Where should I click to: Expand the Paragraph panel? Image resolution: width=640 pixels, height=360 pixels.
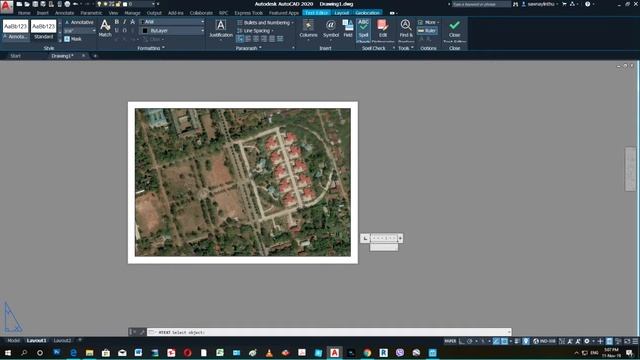[x=249, y=48]
